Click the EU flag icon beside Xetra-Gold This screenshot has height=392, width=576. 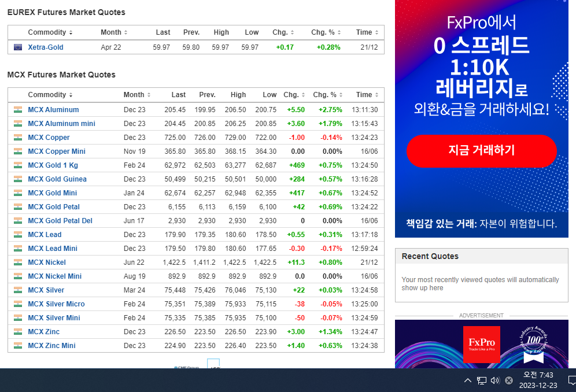17,47
